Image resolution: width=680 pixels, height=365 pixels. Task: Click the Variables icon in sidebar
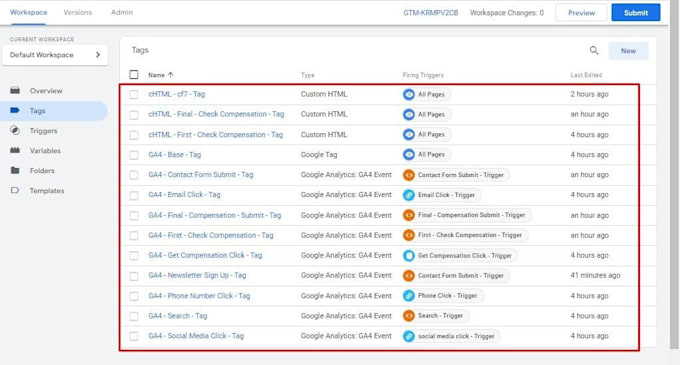click(x=15, y=150)
